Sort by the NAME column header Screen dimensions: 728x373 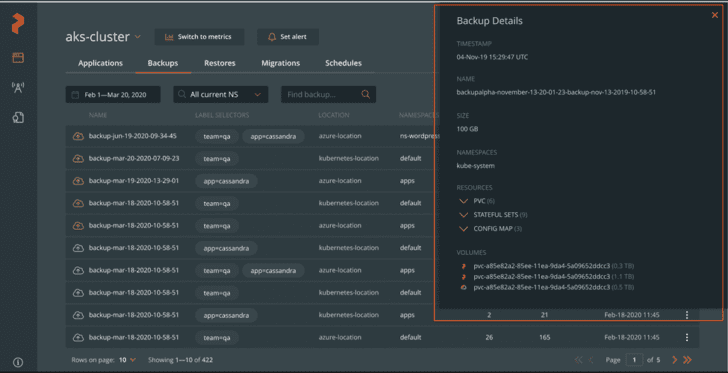click(x=98, y=115)
